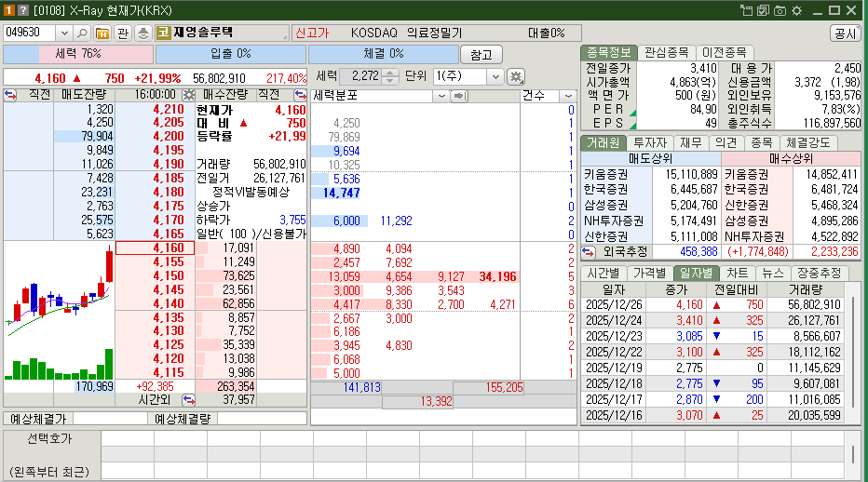
Task: Open settings gear in the title bar
Action: (796, 10)
